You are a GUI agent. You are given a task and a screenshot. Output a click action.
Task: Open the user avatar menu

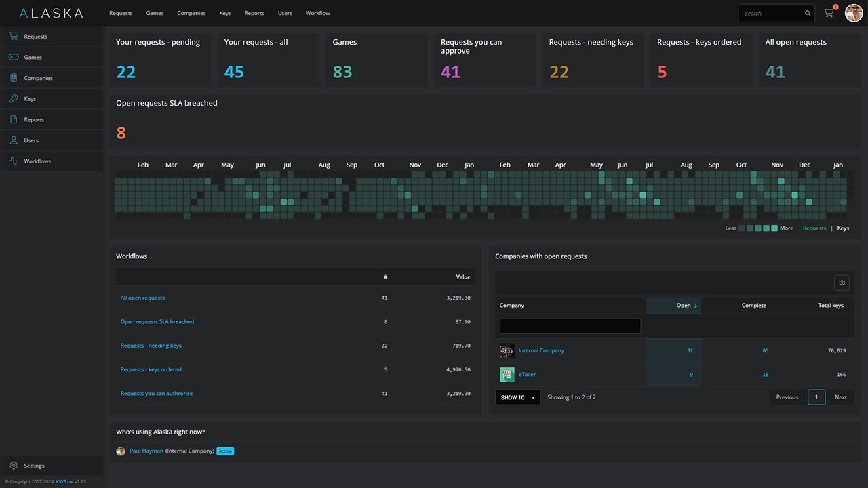tap(854, 13)
